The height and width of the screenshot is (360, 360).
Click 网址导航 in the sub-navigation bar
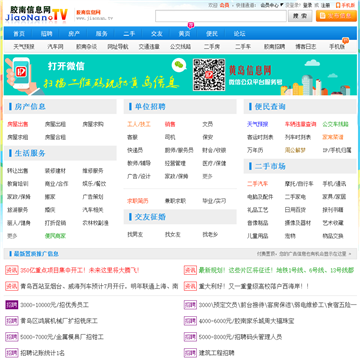[x=118, y=47]
